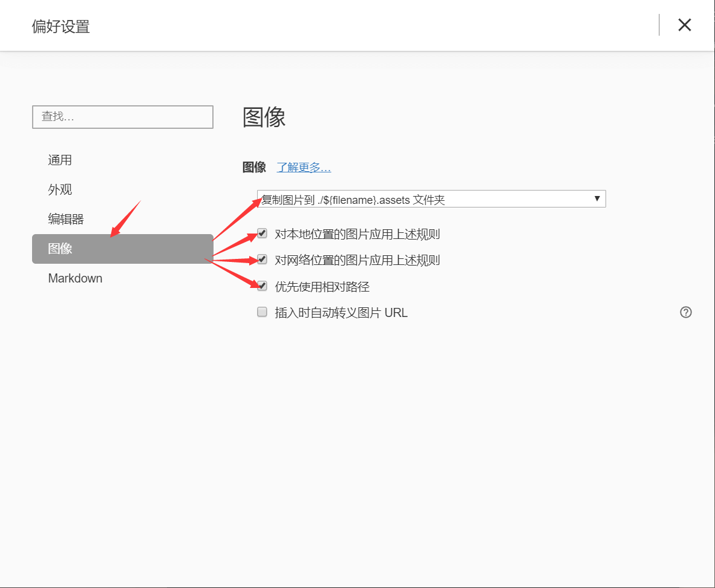This screenshot has height=588, width=715.
Task: Open the 通用 settings section
Action: pyautogui.click(x=60, y=160)
